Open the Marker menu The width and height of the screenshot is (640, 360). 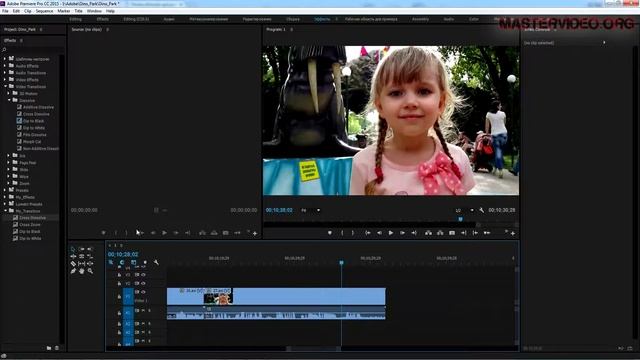click(x=64, y=11)
